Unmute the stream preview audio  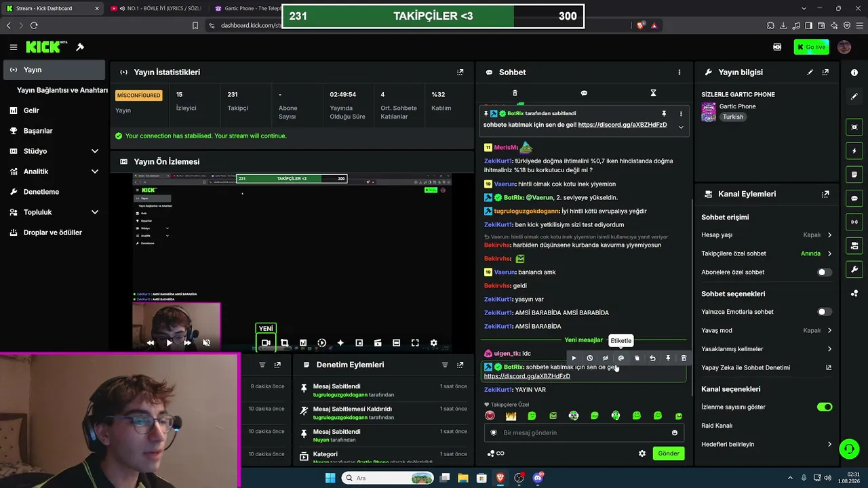click(206, 343)
